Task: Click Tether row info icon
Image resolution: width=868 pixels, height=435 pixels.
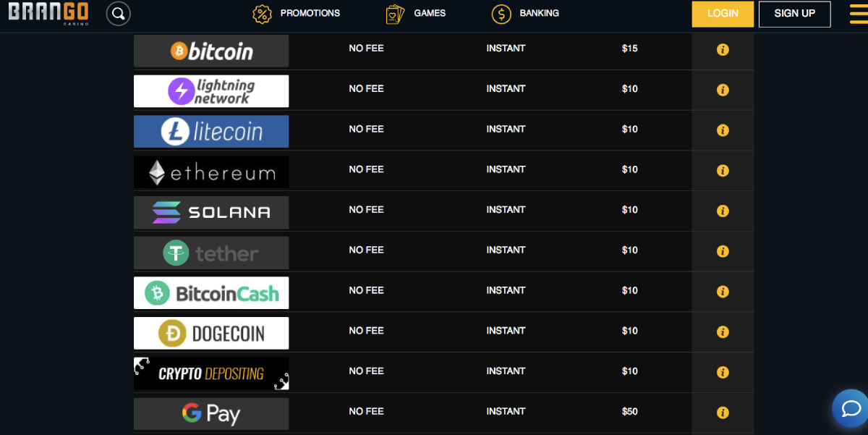Action: (722, 251)
